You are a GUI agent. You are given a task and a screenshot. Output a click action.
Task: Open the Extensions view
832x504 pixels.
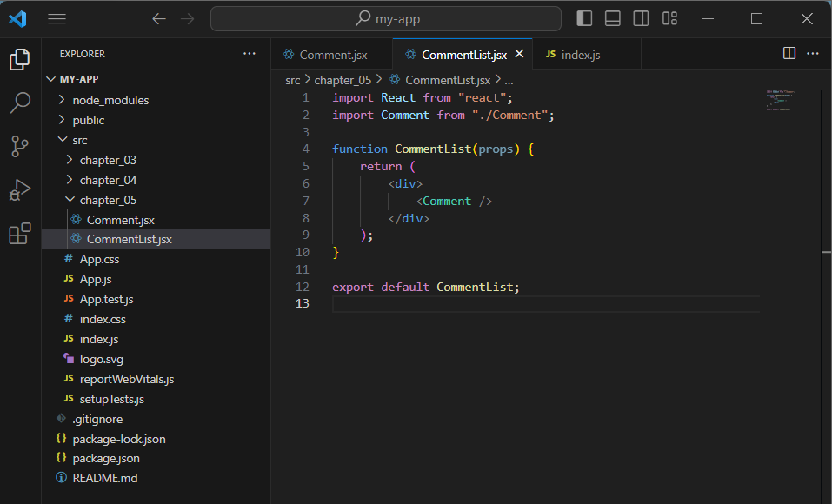pyautogui.click(x=20, y=234)
